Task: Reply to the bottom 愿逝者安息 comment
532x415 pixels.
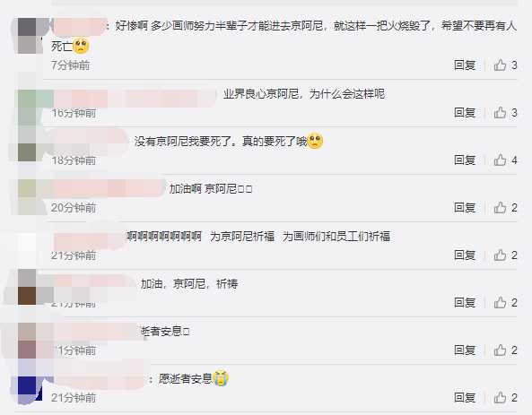Action: click(x=465, y=397)
